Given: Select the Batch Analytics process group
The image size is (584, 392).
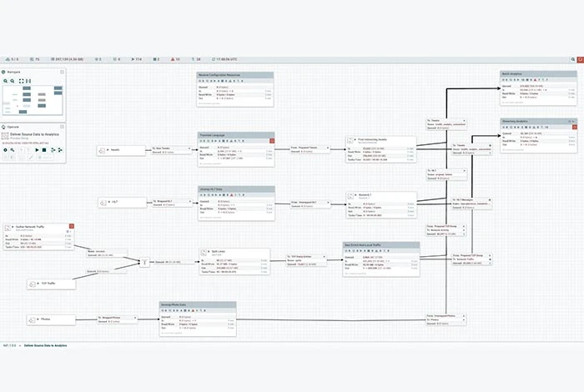Looking at the screenshot, I should tap(539, 88).
